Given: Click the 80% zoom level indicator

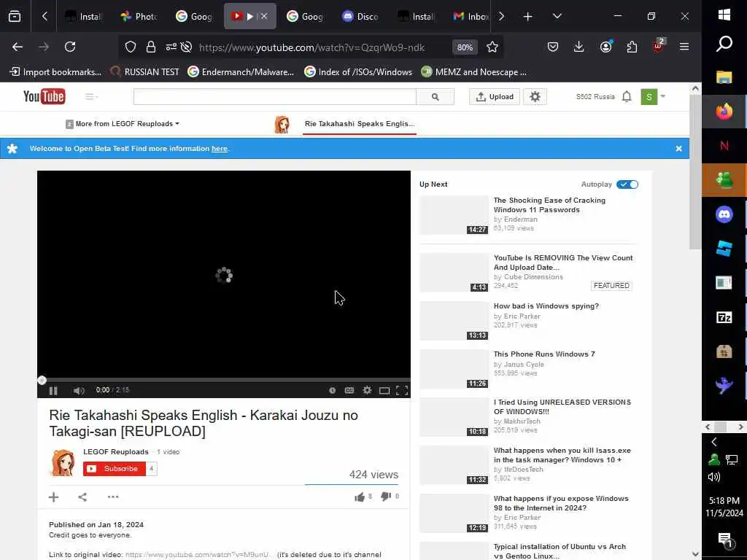Looking at the screenshot, I should [465, 47].
